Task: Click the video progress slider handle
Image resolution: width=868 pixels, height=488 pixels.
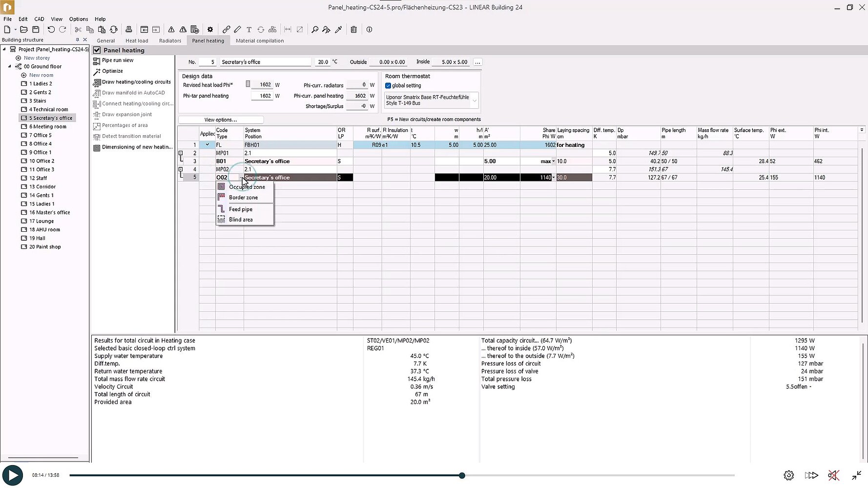Action: (x=462, y=475)
